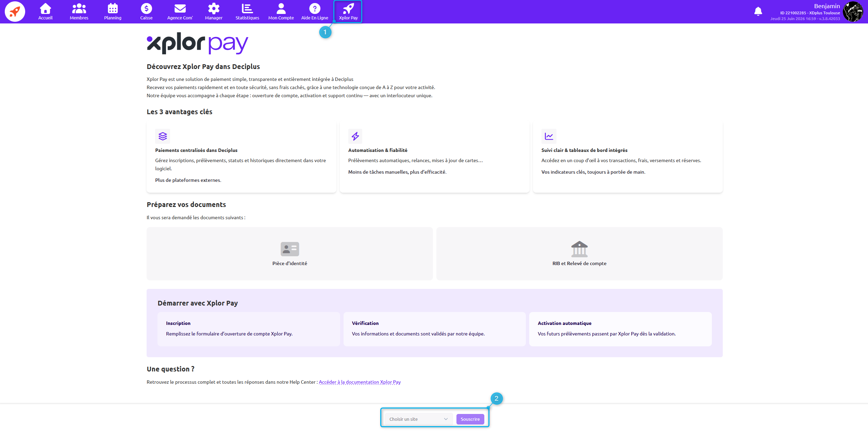This screenshot has height=434, width=868.
Task: Click the RIB et Relevé de compte label
Action: click(x=580, y=263)
